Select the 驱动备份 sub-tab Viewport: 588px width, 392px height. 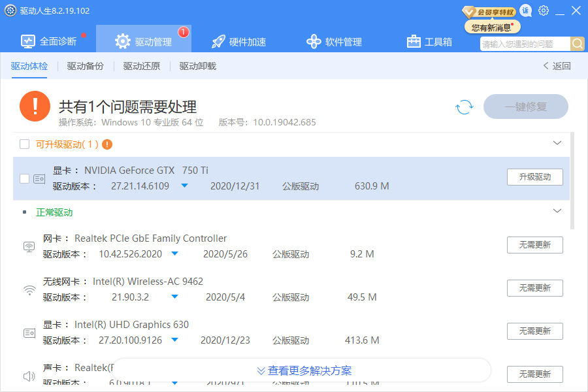tap(86, 66)
